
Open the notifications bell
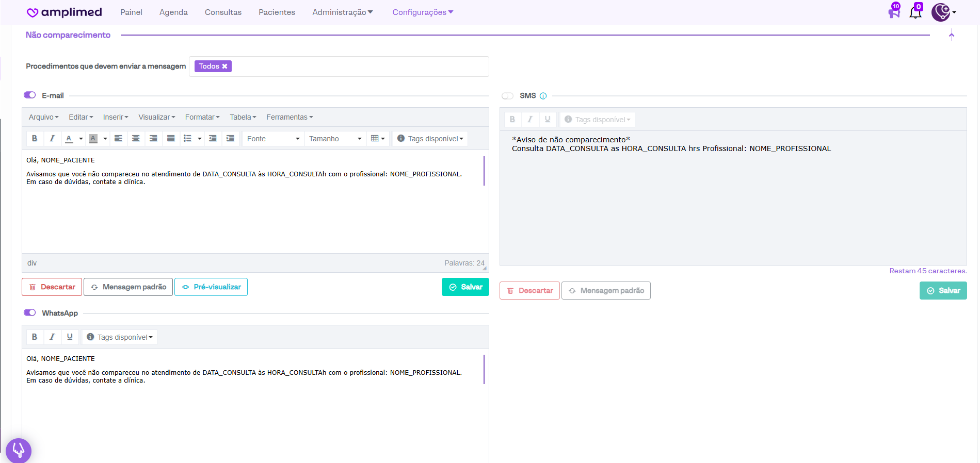(915, 12)
